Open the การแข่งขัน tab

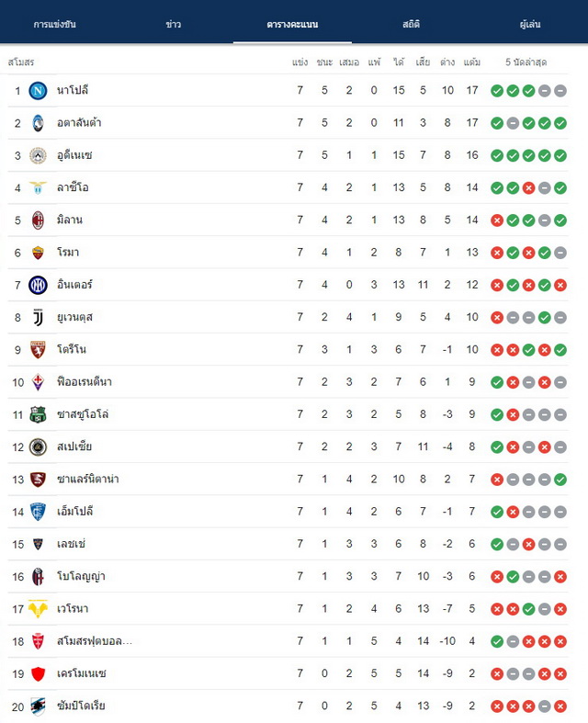[54, 24]
